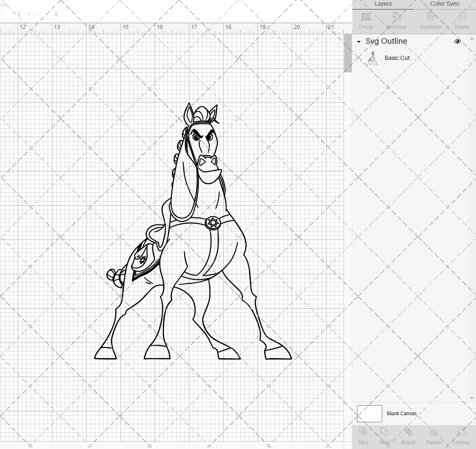476x449 pixels.
Task: Open the Blank Canvas color swatch
Action: (369, 413)
